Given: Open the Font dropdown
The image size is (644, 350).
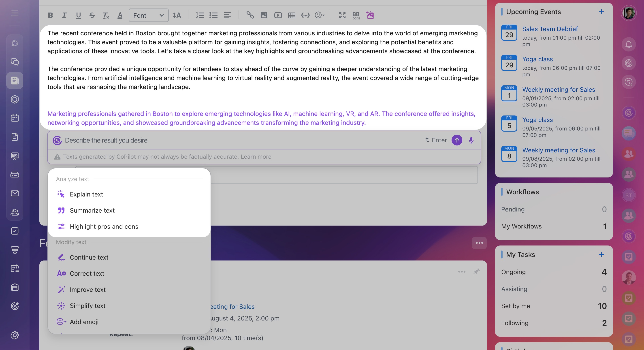Looking at the screenshot, I should coord(149,15).
